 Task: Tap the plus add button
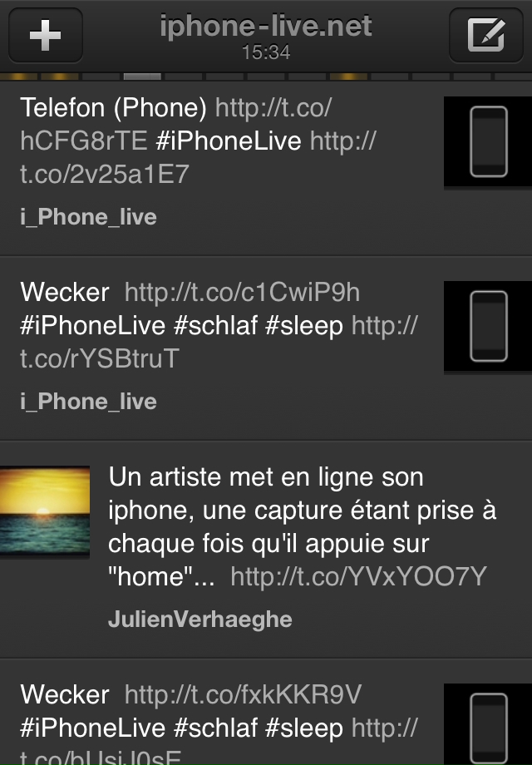(x=46, y=35)
